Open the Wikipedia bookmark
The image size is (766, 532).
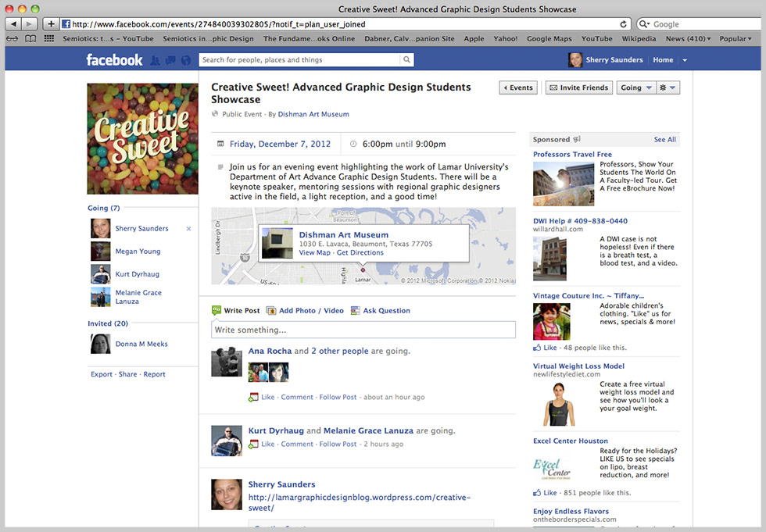click(x=639, y=38)
